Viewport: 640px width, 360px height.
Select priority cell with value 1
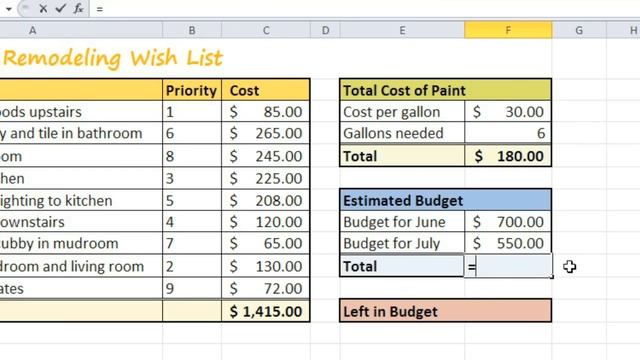coord(192,112)
